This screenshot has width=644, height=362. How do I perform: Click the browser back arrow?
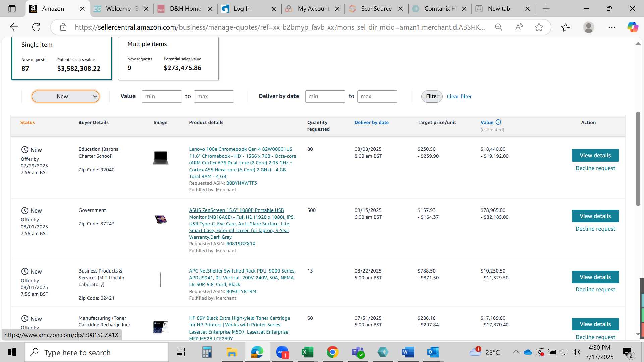[14, 27]
